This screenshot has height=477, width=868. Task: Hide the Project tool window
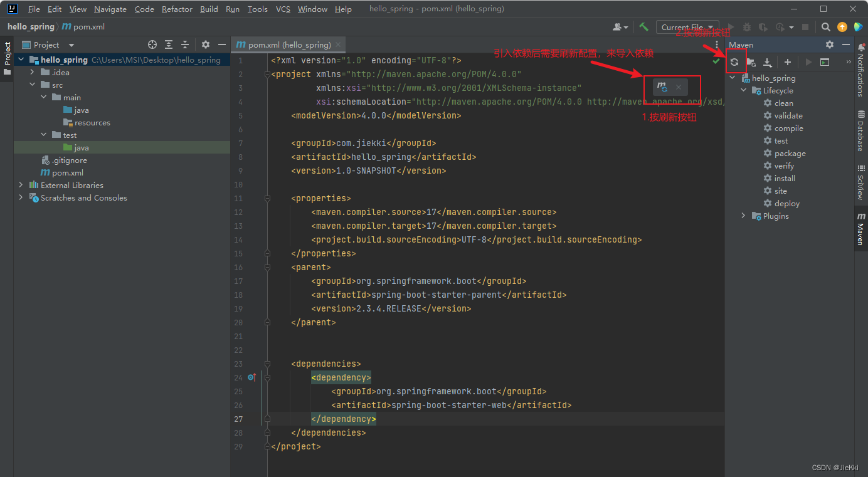221,45
